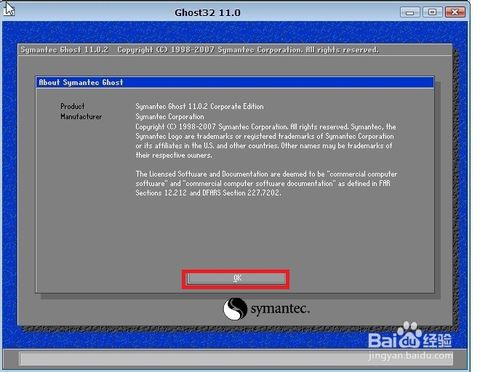The image size is (480, 372).
Task: Click the Product label
Action: (72, 106)
